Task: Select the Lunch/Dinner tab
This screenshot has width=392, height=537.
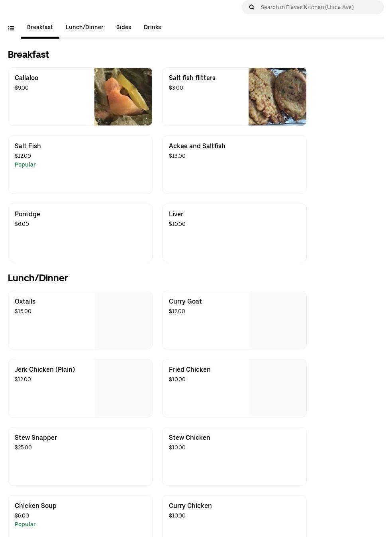Action: [x=84, y=27]
